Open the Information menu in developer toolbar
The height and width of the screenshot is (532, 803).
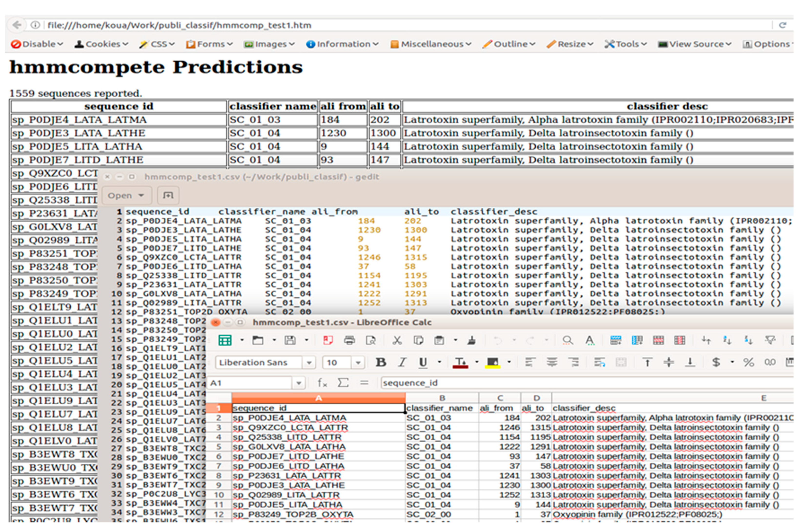tap(343, 44)
